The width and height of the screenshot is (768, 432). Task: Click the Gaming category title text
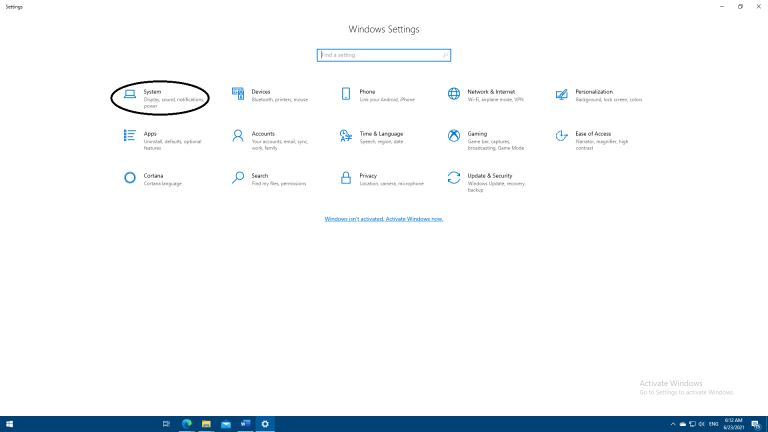477,134
